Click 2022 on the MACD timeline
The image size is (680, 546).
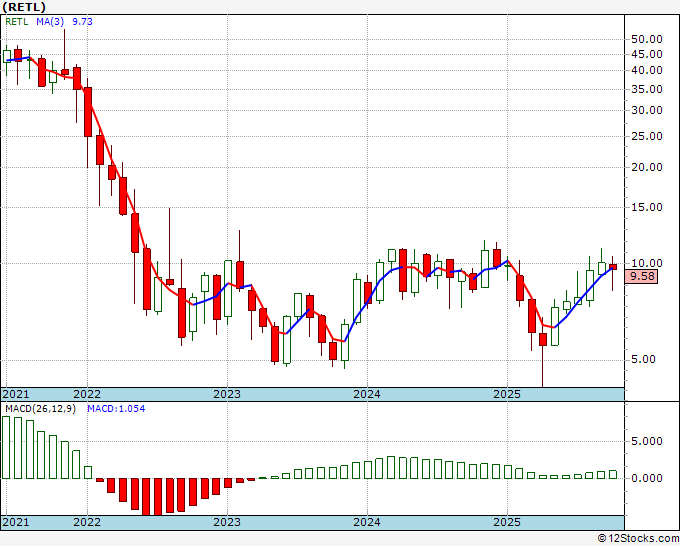[87, 522]
